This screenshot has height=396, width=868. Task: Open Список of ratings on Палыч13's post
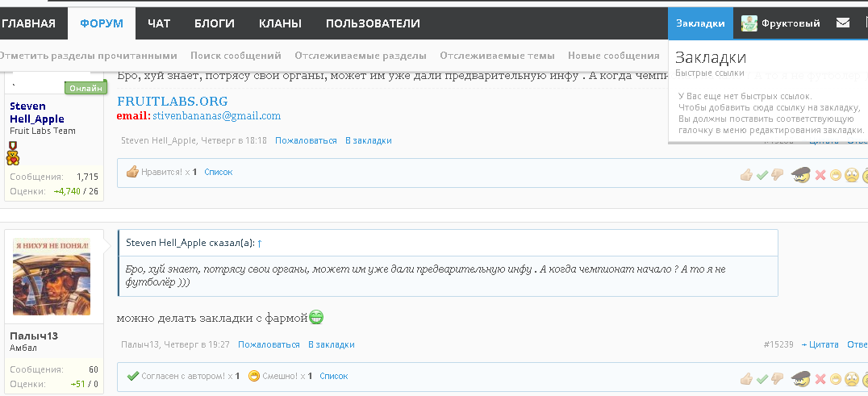pyautogui.click(x=334, y=376)
